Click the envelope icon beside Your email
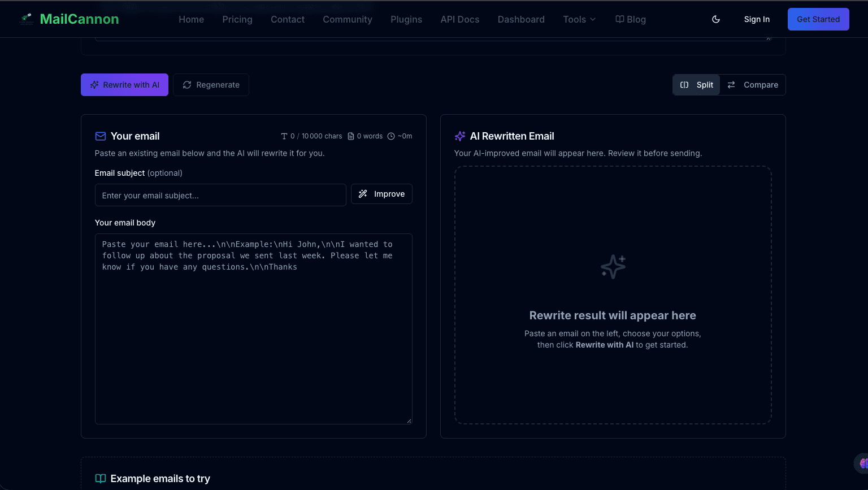This screenshot has height=490, width=868. click(101, 136)
